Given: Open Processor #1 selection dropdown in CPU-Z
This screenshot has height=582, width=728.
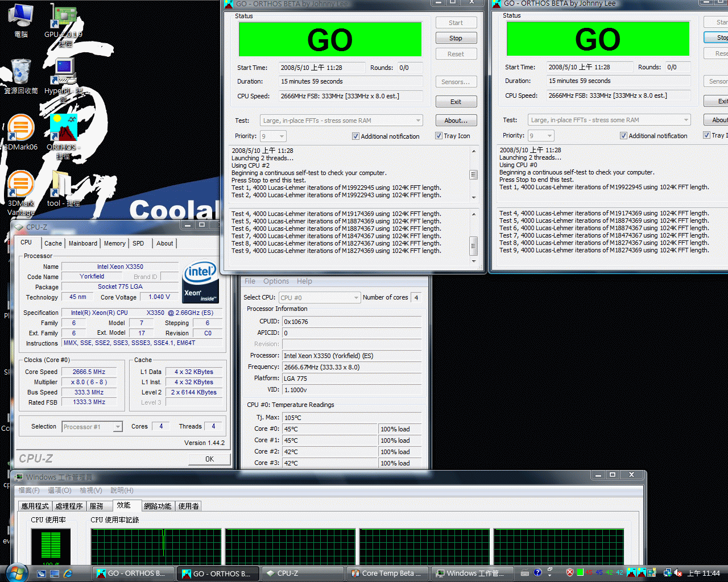Looking at the screenshot, I should click(92, 427).
